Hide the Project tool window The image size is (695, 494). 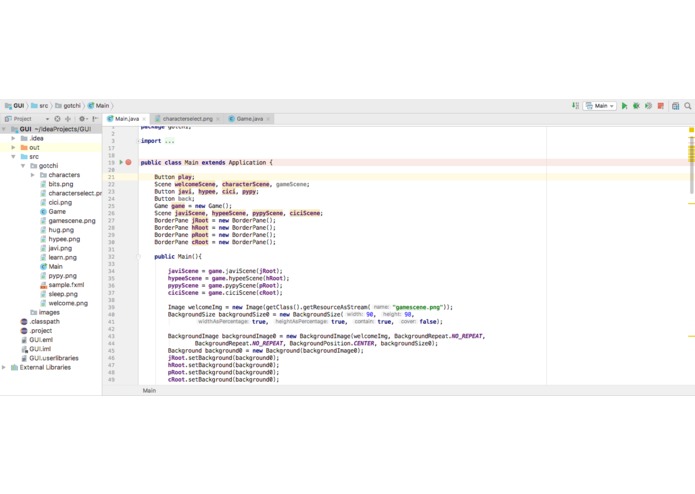pos(95,119)
